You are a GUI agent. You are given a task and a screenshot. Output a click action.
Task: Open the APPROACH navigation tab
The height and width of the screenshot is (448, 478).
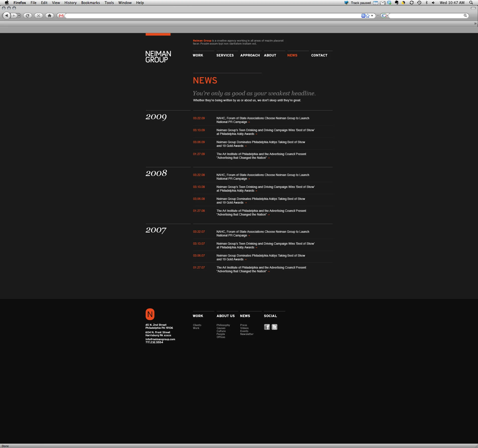click(x=250, y=55)
